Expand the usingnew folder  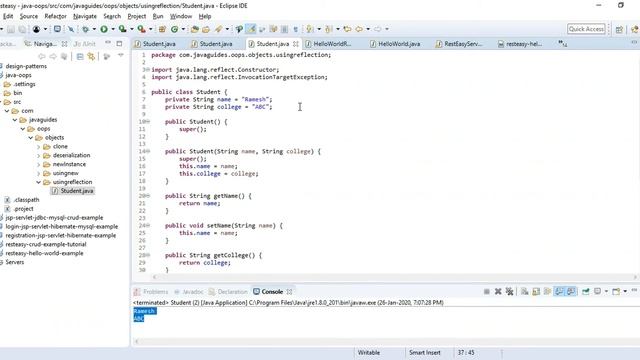pyautogui.click(x=39, y=173)
